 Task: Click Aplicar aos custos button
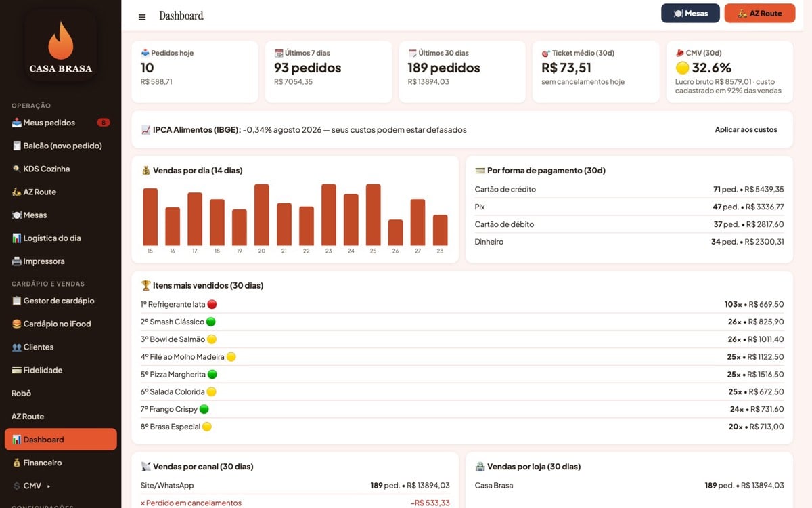click(x=746, y=129)
